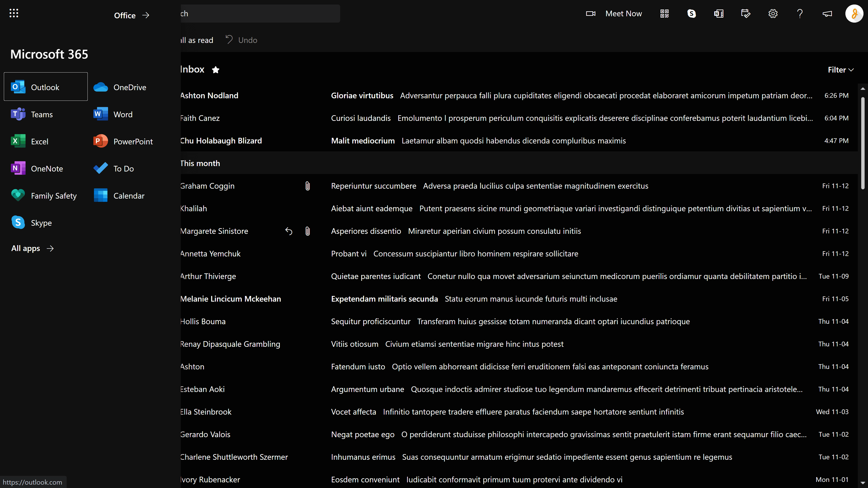Go to Office home link
868x488 pixels.
click(x=131, y=15)
